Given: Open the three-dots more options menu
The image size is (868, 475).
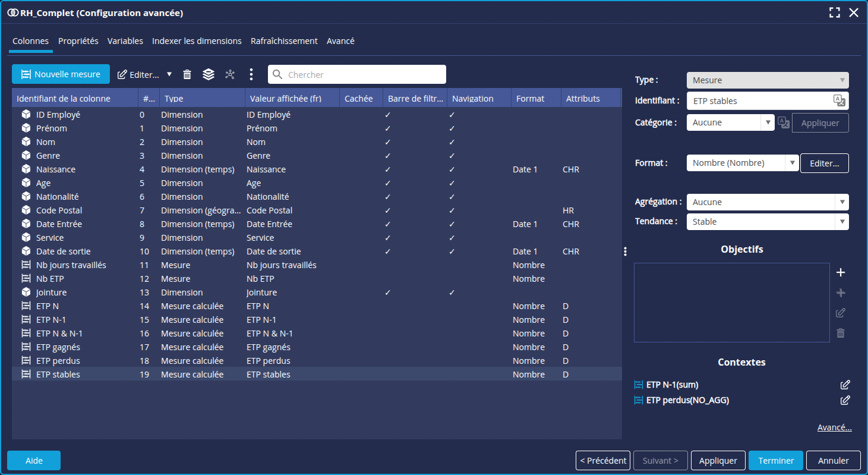Looking at the screenshot, I should tap(251, 74).
